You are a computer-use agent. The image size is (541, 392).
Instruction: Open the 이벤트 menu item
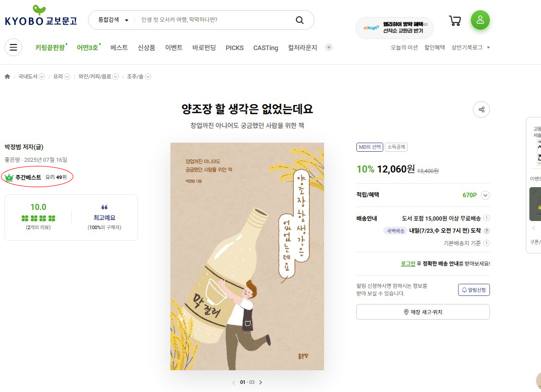coord(174,48)
